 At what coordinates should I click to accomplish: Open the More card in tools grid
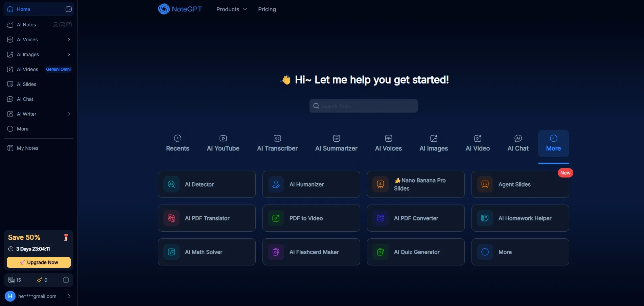[520, 252]
